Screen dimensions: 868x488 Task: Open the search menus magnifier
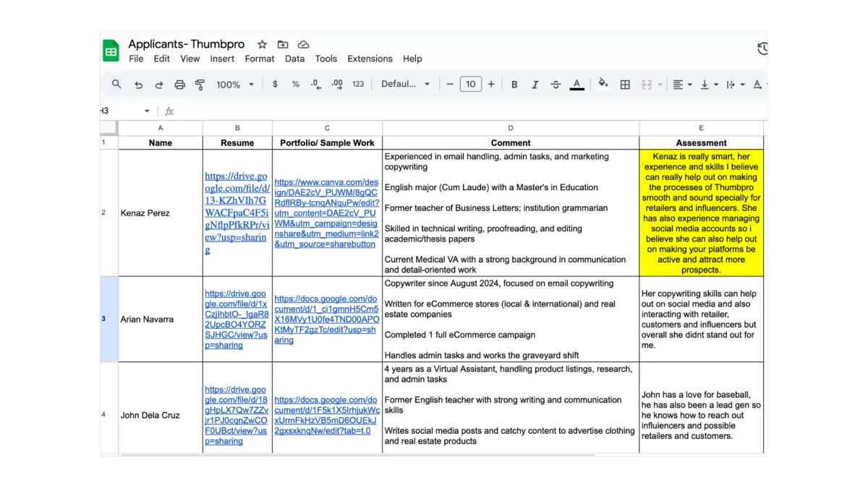[x=116, y=85]
